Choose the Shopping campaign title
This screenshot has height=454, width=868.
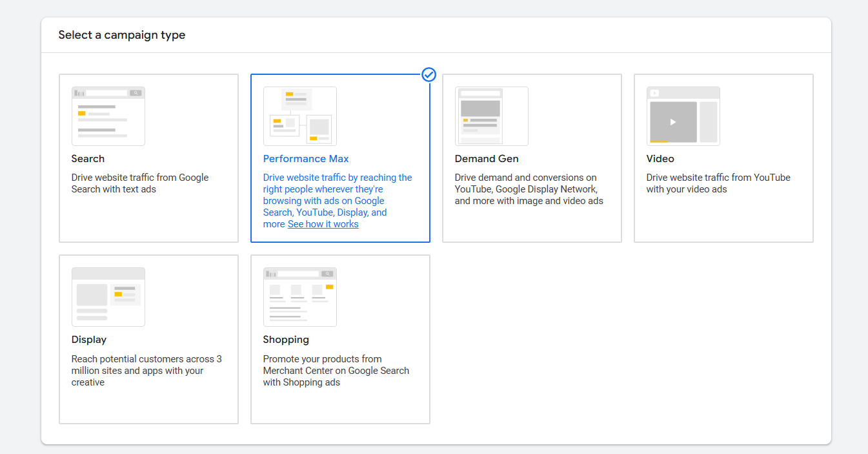286,340
